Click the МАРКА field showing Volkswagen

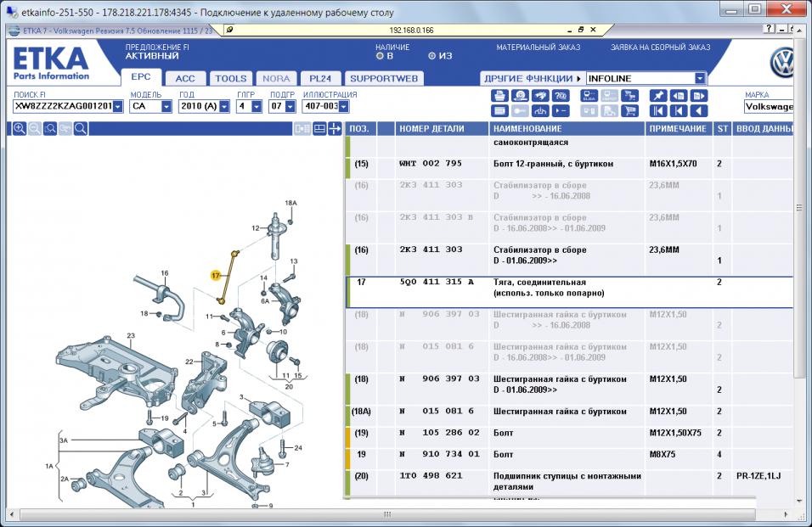(769, 107)
